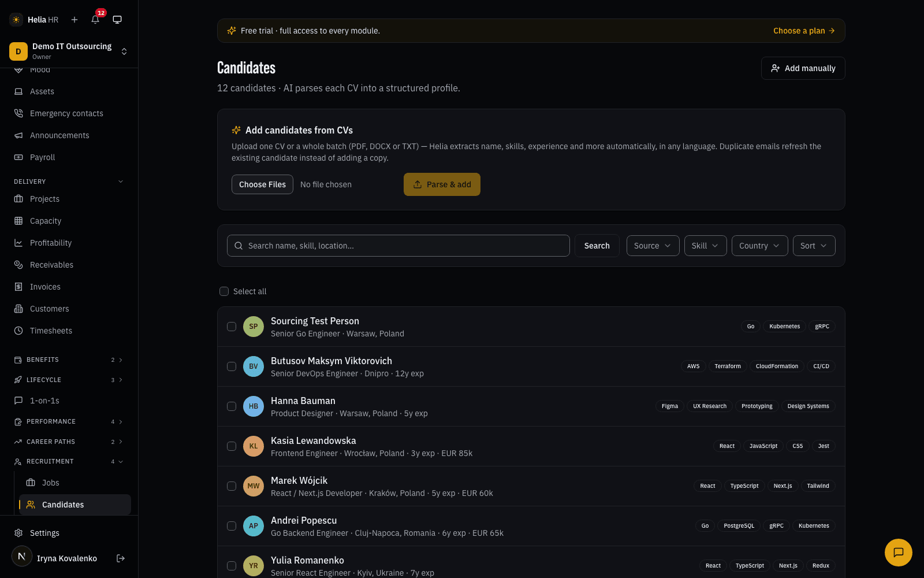Screen dimensions: 924x578
Task: Click the Search button
Action: [x=597, y=246]
